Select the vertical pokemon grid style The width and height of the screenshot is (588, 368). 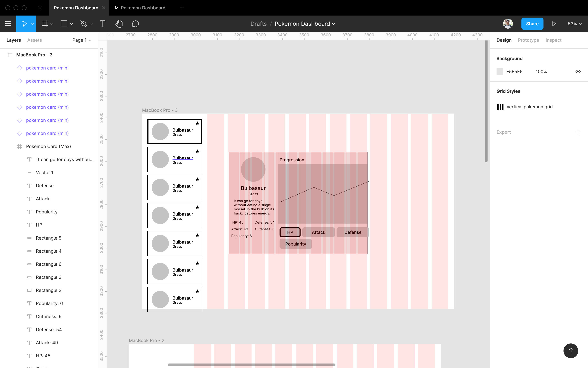pyautogui.click(x=529, y=107)
